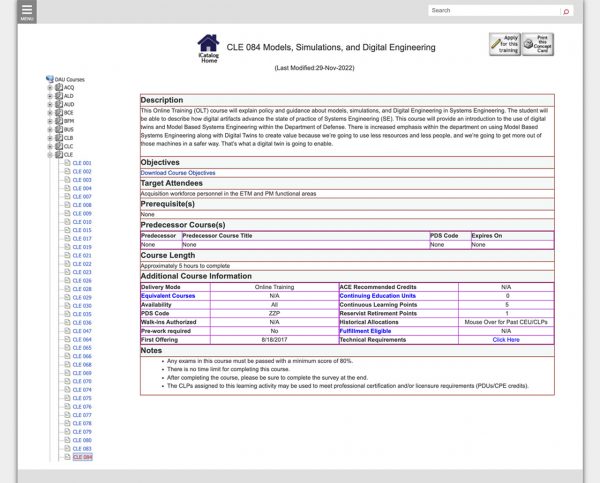Open the Equivalent Courses link

[168, 296]
